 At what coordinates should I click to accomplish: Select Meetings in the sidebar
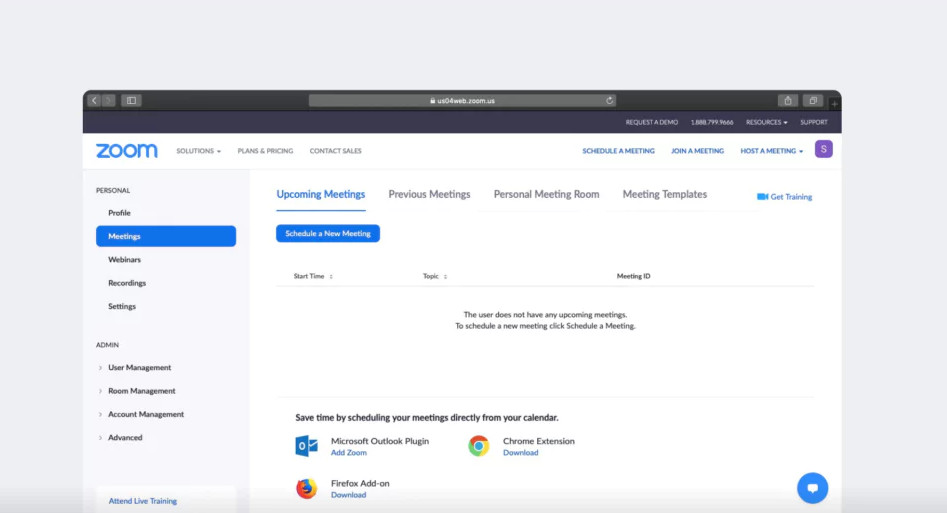click(x=165, y=236)
